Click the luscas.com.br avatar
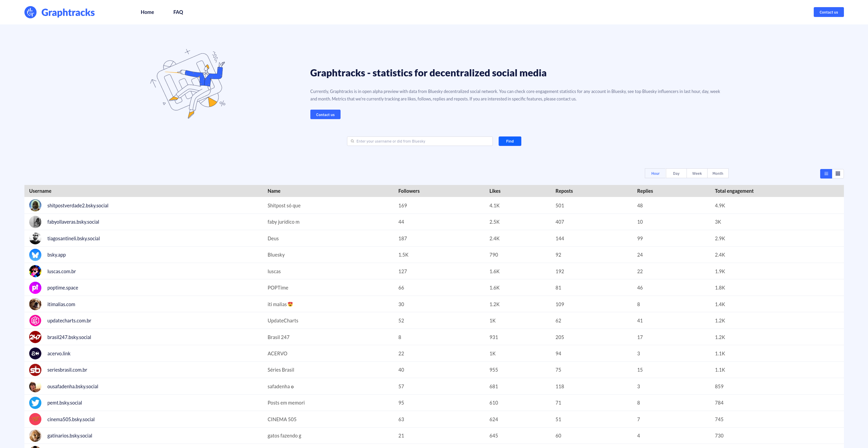This screenshot has height=448, width=868. coord(35,271)
